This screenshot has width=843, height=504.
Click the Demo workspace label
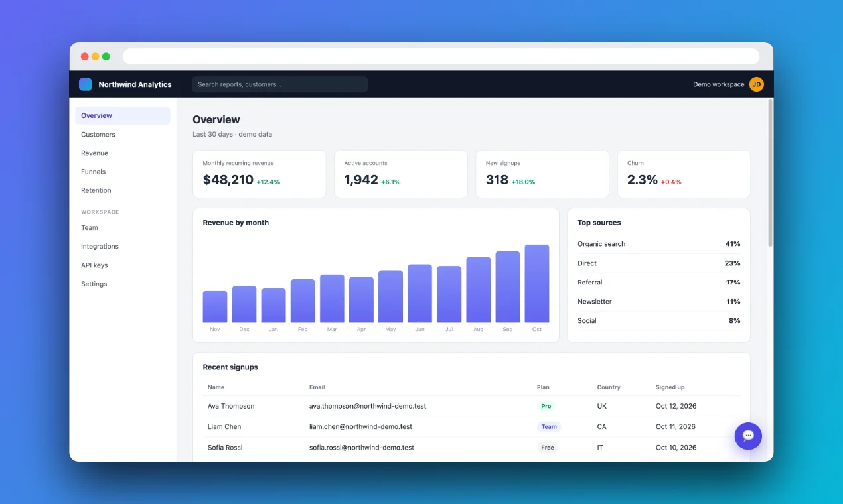[718, 84]
